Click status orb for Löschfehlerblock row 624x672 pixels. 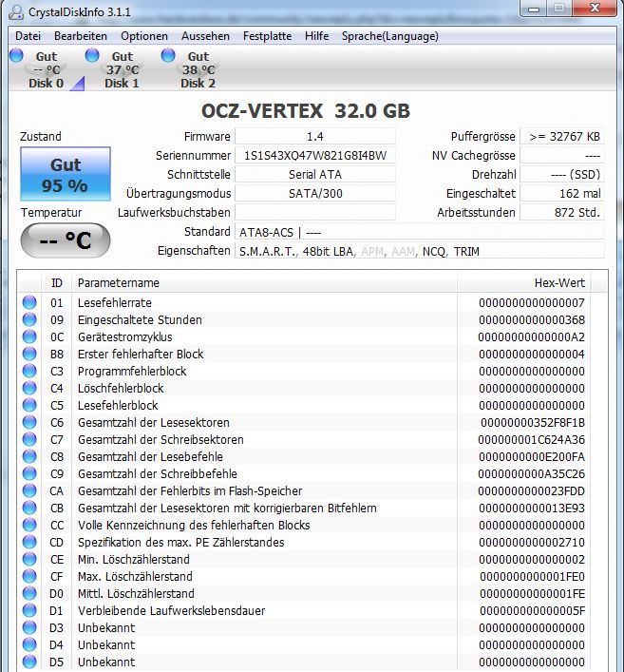click(x=29, y=388)
